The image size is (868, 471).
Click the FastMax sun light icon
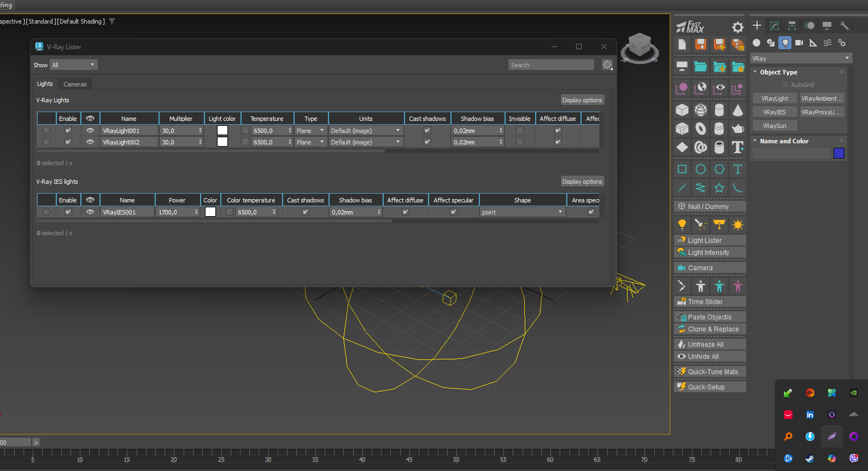(x=738, y=225)
